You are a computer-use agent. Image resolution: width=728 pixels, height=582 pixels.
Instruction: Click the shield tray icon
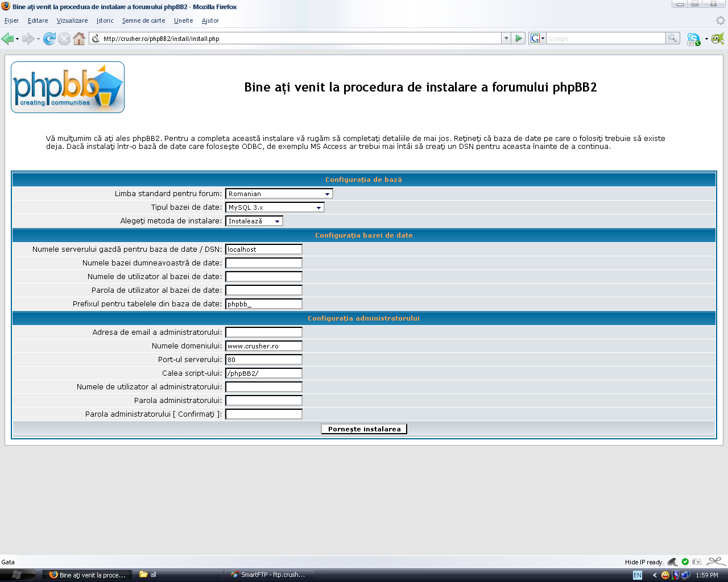point(676,575)
